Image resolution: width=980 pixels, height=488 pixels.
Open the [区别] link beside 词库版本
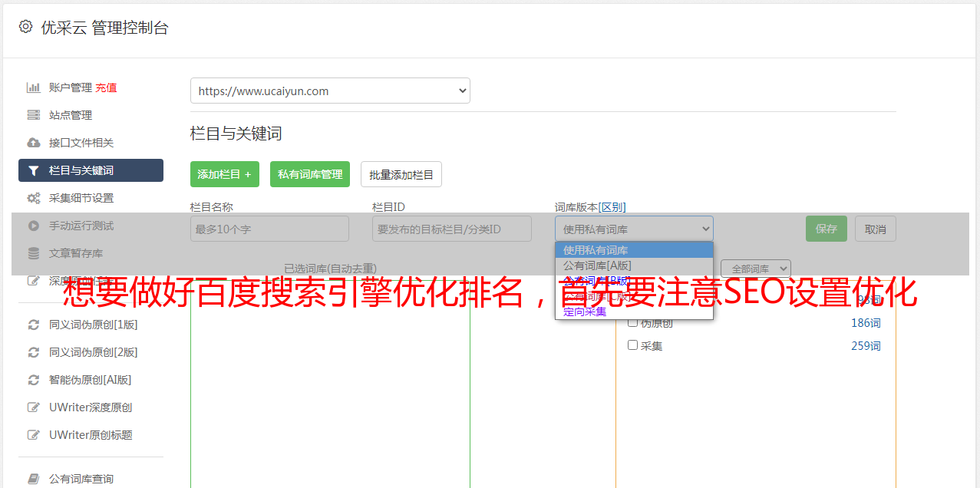(612, 207)
